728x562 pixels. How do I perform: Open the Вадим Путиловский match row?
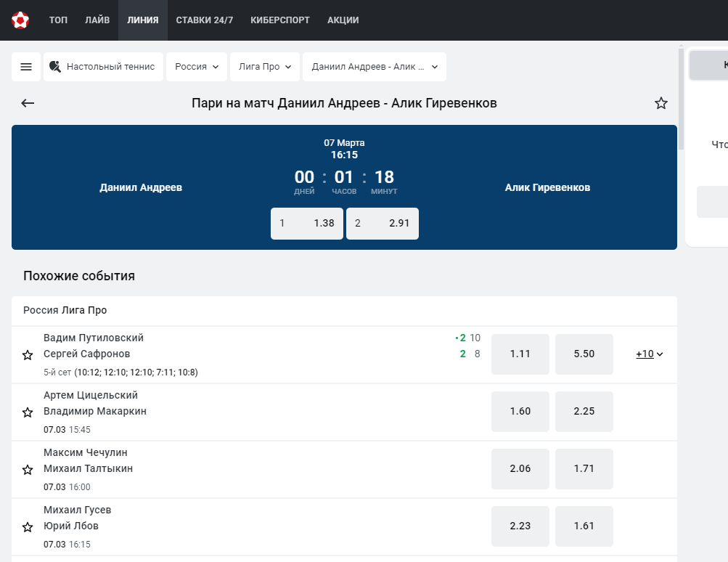click(344, 355)
